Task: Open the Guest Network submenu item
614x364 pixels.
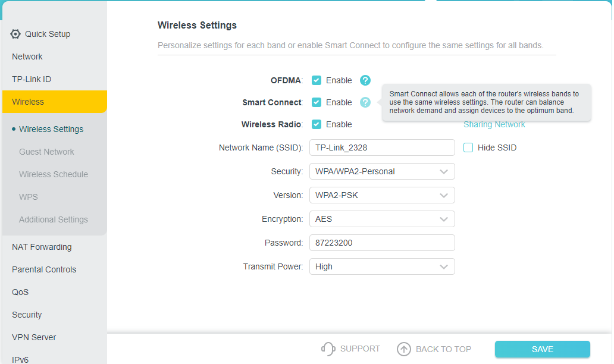Action: click(x=46, y=152)
